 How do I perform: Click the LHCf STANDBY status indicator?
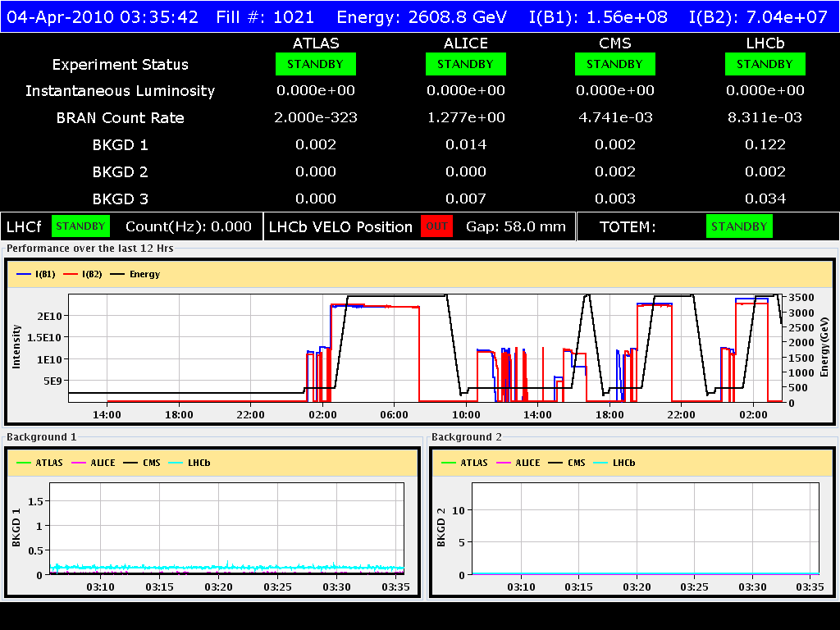tap(81, 226)
